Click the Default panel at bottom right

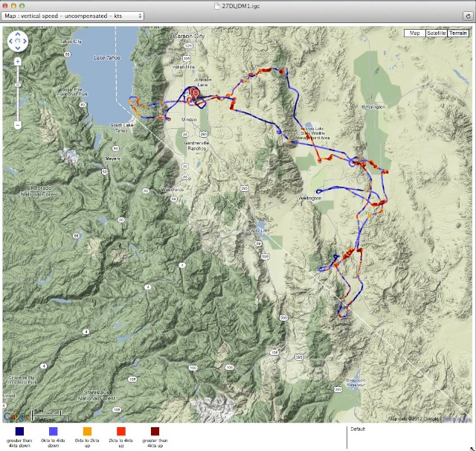[411, 438]
